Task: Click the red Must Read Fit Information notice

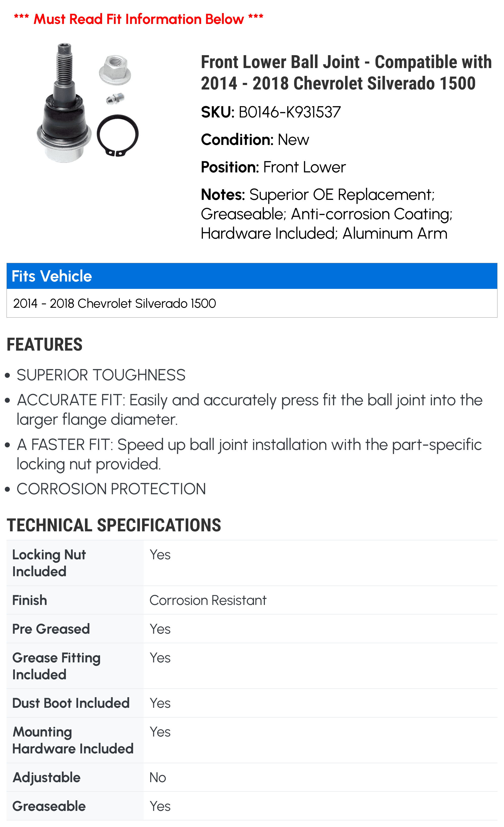Action: pos(139,19)
